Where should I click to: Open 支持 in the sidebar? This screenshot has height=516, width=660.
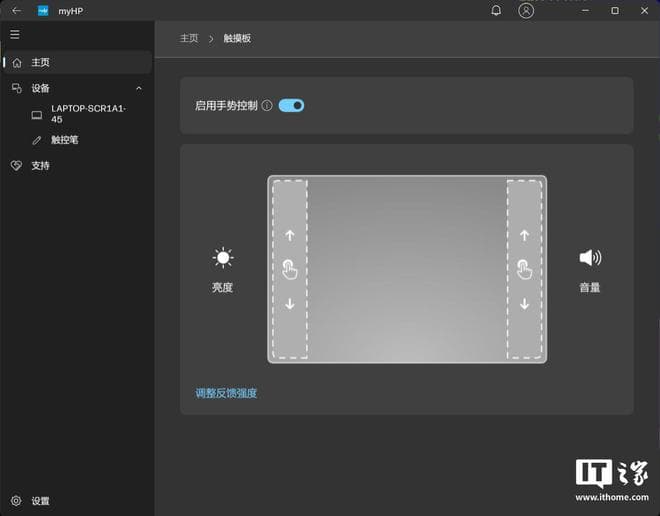40,165
